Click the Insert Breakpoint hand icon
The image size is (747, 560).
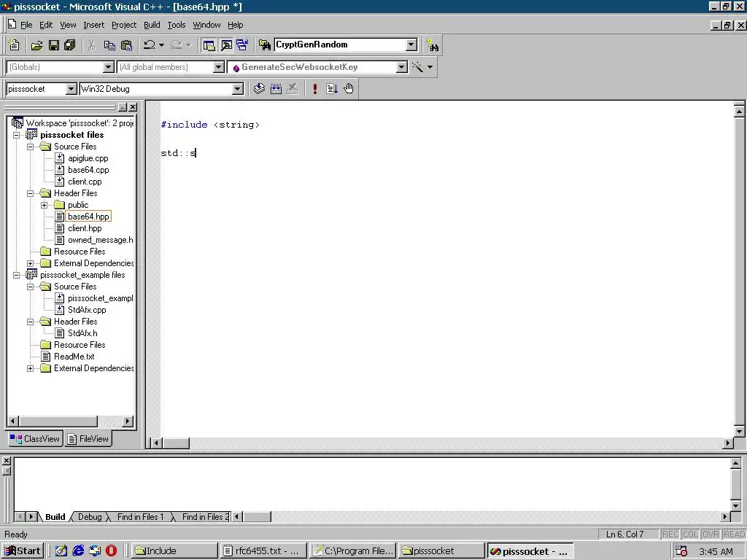pyautogui.click(x=349, y=88)
